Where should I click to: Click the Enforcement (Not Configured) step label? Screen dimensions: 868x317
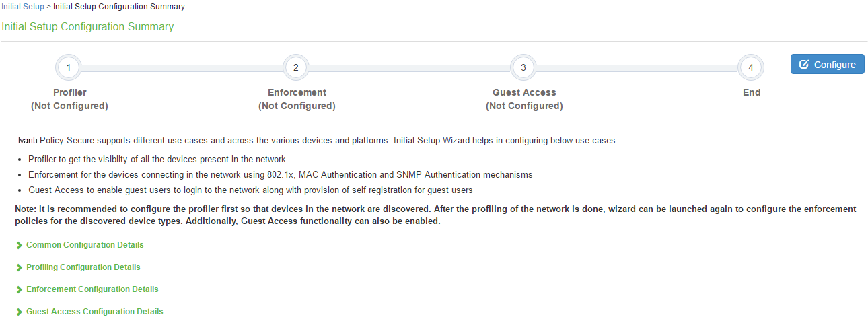[x=297, y=99]
